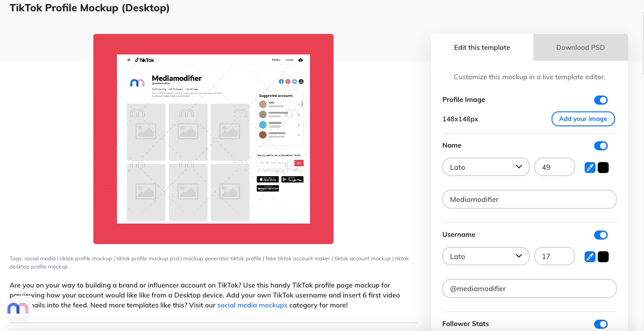This screenshot has height=331, width=644.
Task: Open the Name font dropdown showing Lato
Action: click(486, 167)
